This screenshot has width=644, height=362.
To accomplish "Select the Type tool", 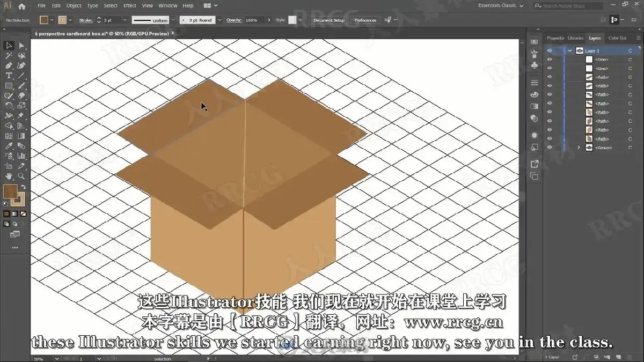I will tap(9, 76).
